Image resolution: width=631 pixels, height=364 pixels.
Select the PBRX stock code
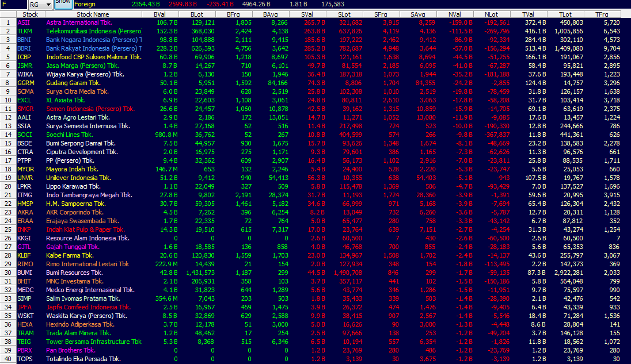point(25,351)
